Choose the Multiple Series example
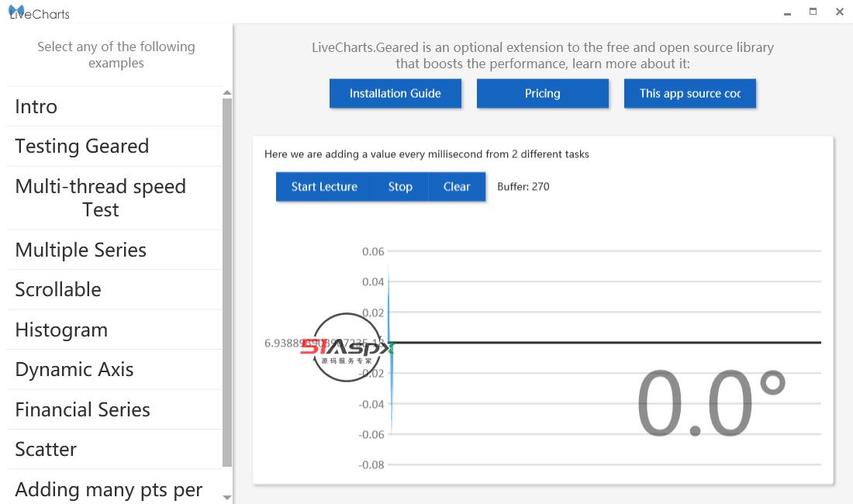Viewport: 853px width, 504px height. point(114,250)
